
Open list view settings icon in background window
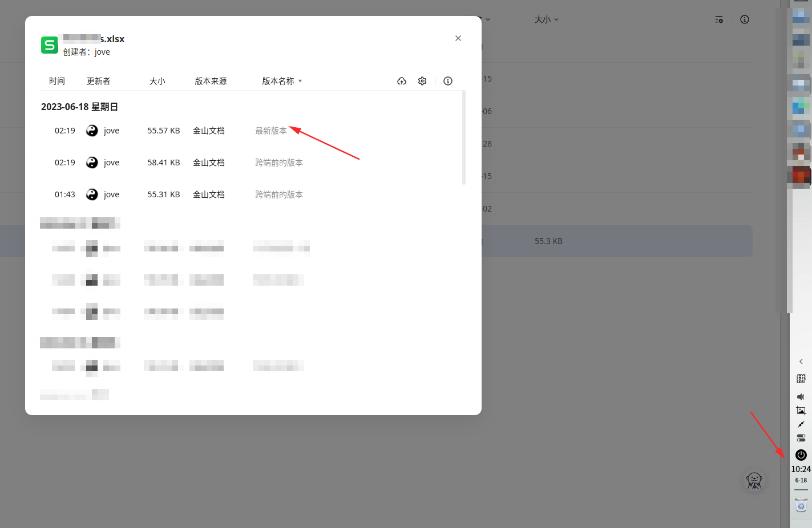click(719, 19)
